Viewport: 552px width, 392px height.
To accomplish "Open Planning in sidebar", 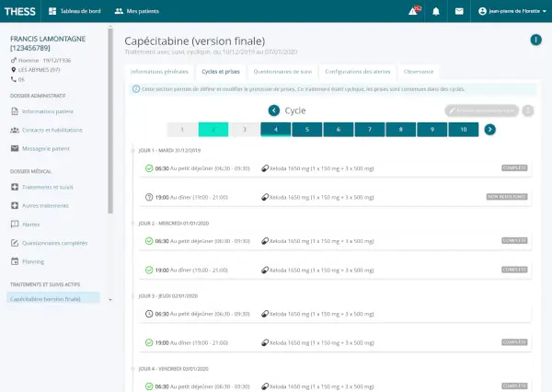I will click(33, 261).
